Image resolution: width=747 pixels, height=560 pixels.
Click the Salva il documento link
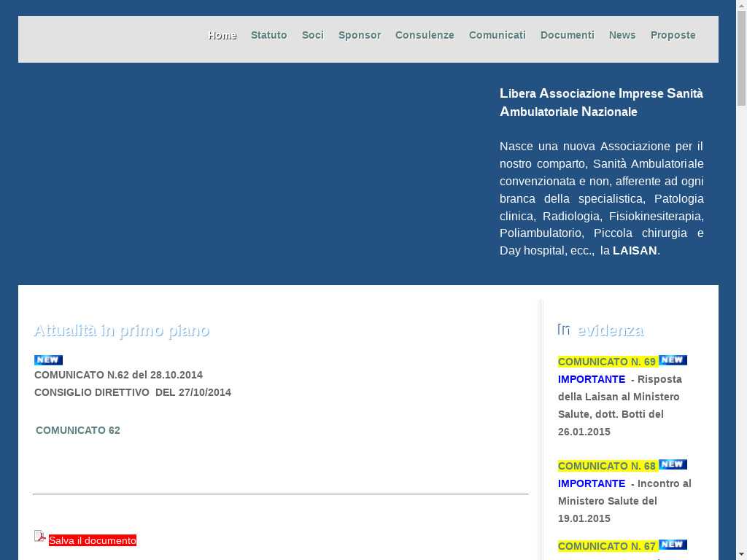(x=93, y=540)
